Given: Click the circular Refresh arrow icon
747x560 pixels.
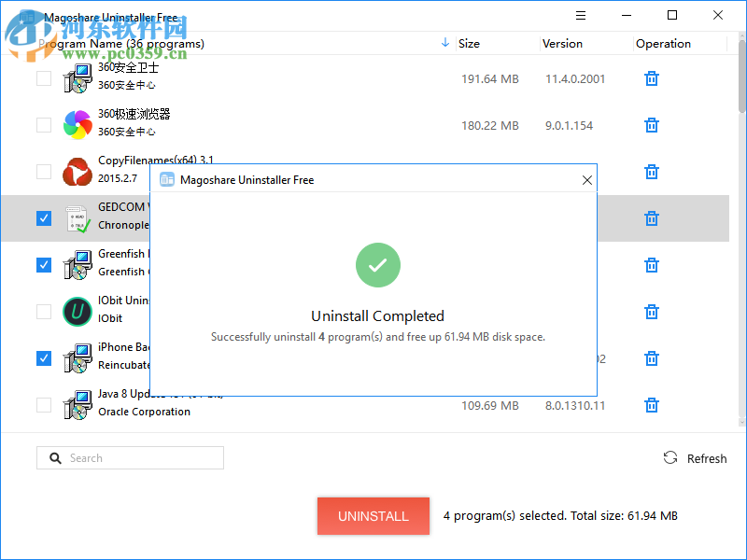Looking at the screenshot, I should coord(670,457).
